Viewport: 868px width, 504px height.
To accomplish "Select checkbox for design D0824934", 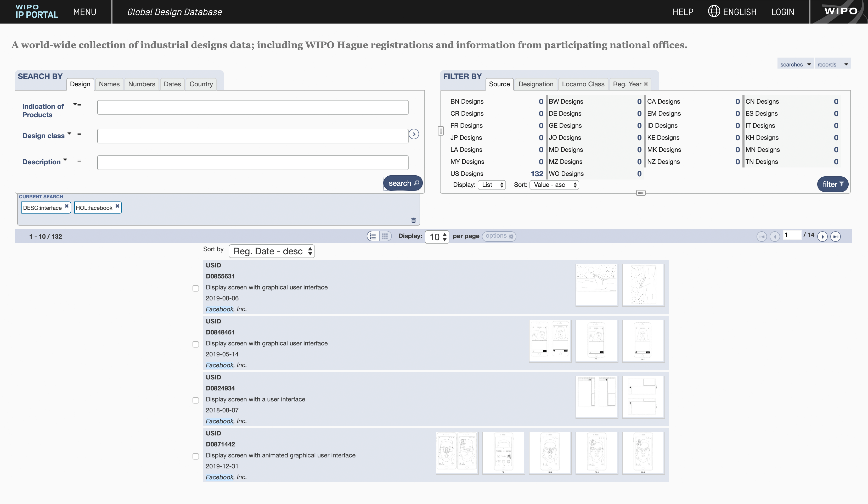I will [196, 400].
